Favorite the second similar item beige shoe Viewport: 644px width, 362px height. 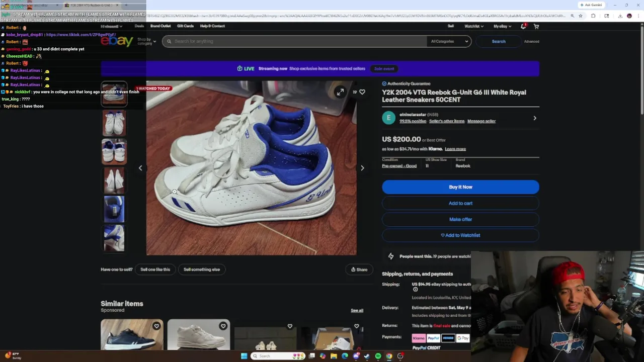coord(223,326)
